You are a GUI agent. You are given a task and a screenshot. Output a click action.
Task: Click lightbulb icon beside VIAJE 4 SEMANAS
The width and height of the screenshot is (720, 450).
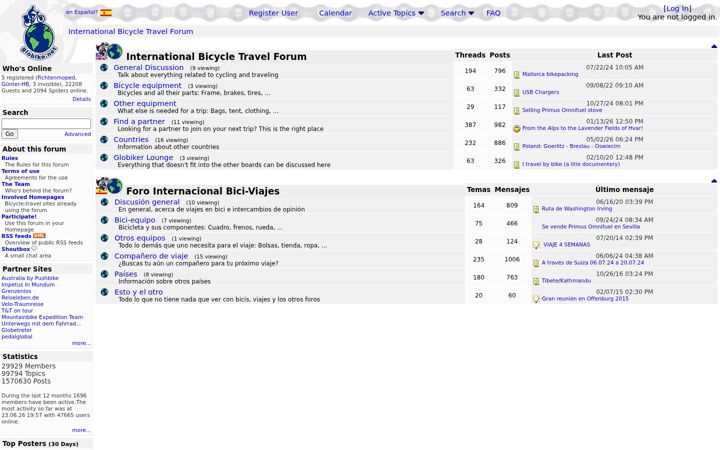[536, 245]
